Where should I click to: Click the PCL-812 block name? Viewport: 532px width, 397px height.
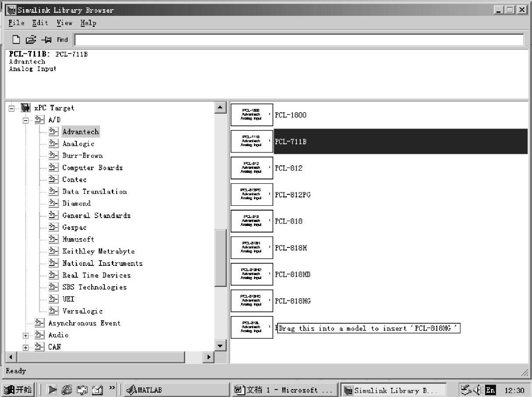[289, 168]
